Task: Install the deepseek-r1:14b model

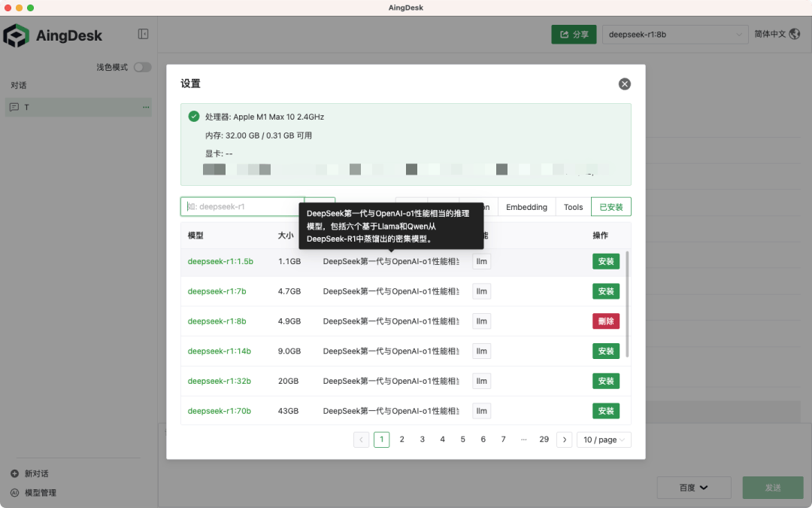Action: tap(606, 351)
